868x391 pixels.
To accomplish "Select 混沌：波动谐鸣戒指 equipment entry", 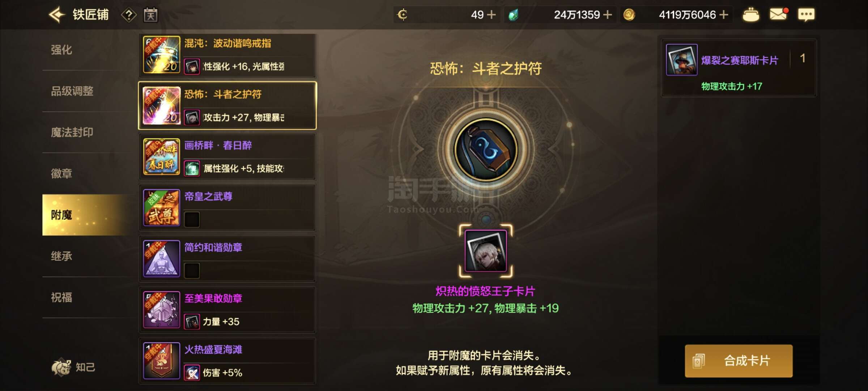I will point(227,55).
